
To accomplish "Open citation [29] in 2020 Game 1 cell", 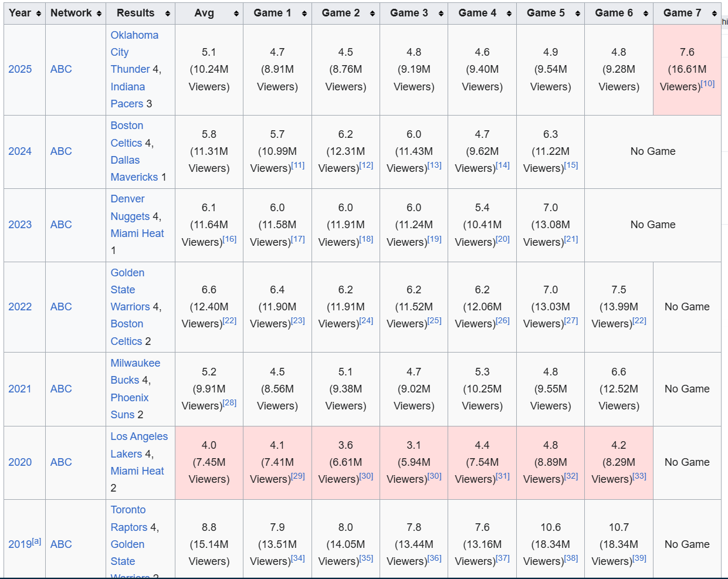I will tap(298, 476).
